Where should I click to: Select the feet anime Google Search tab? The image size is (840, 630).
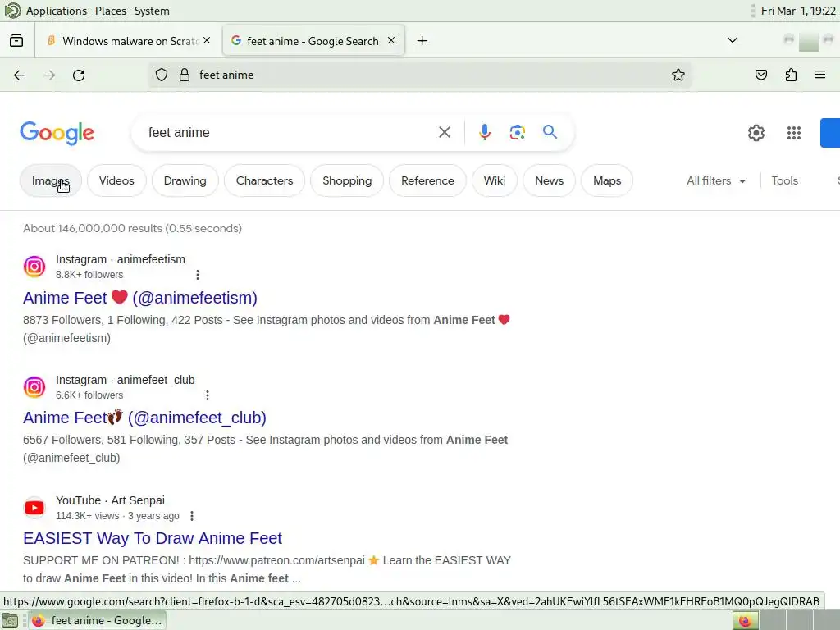coord(313,41)
